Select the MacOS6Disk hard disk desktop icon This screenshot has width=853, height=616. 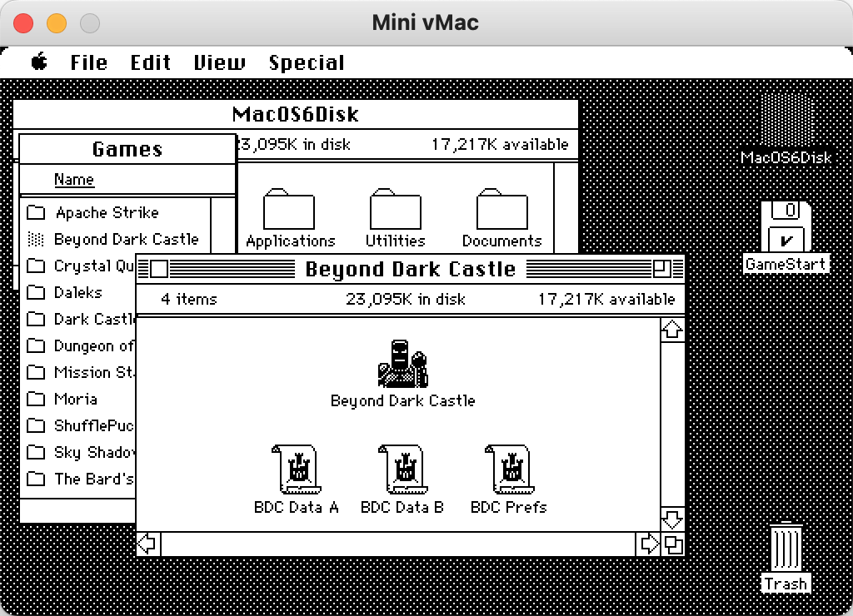(x=786, y=120)
